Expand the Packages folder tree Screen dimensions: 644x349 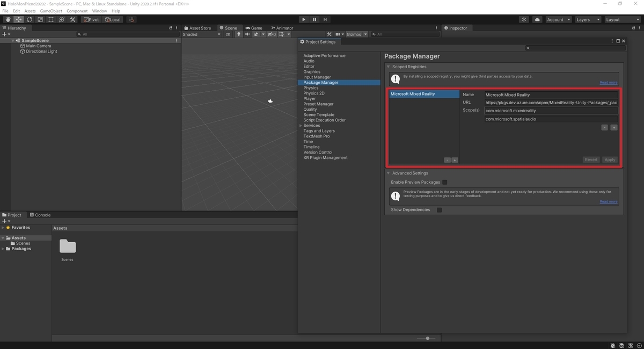[3, 249]
